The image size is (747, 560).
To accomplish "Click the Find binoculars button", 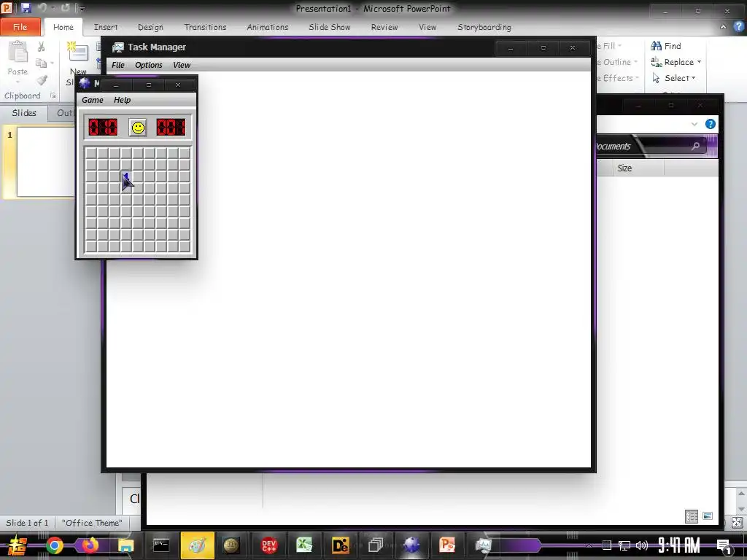I will [666, 46].
